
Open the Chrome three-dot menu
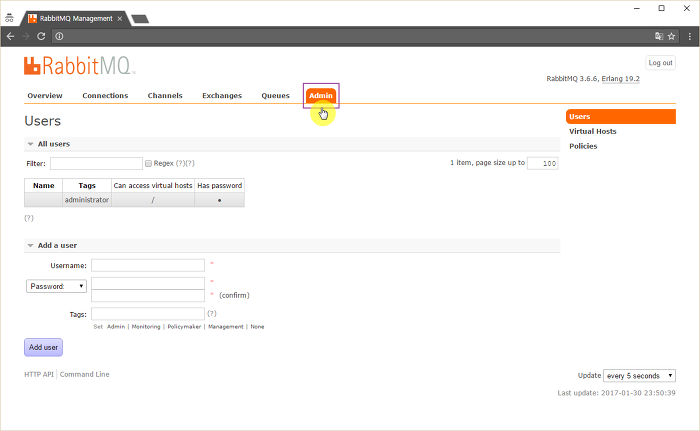(689, 36)
